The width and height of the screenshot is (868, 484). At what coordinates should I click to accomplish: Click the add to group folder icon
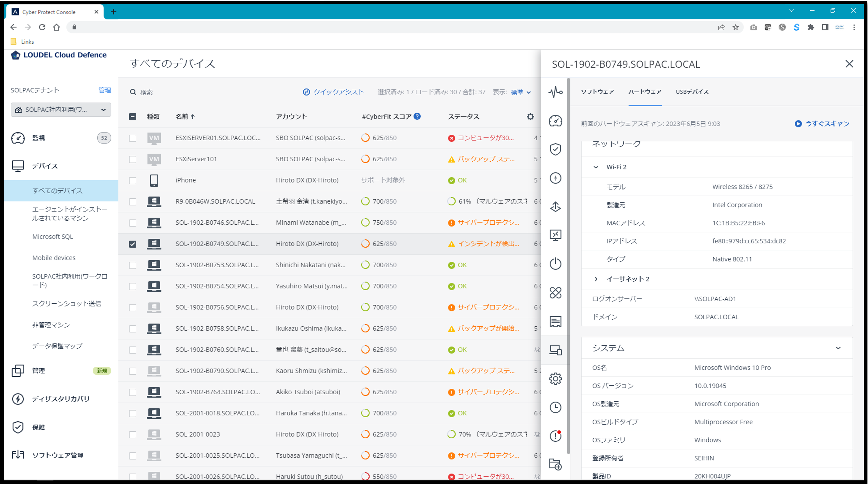tap(555, 464)
